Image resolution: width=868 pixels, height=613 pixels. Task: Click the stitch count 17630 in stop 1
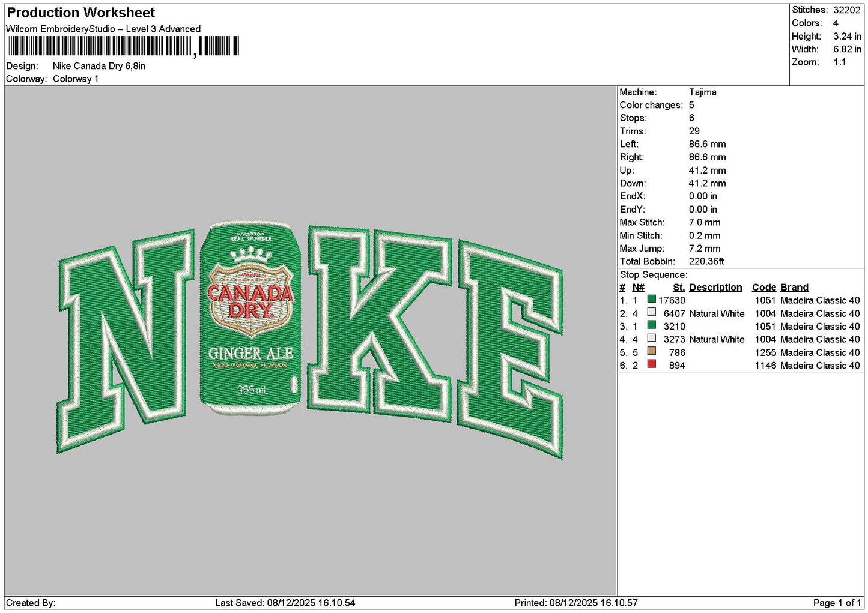(672, 300)
